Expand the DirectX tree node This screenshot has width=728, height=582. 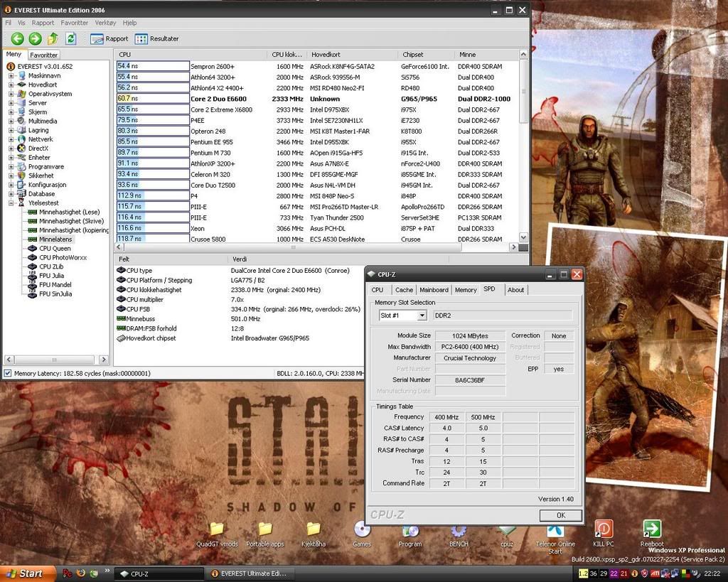tap(11, 149)
